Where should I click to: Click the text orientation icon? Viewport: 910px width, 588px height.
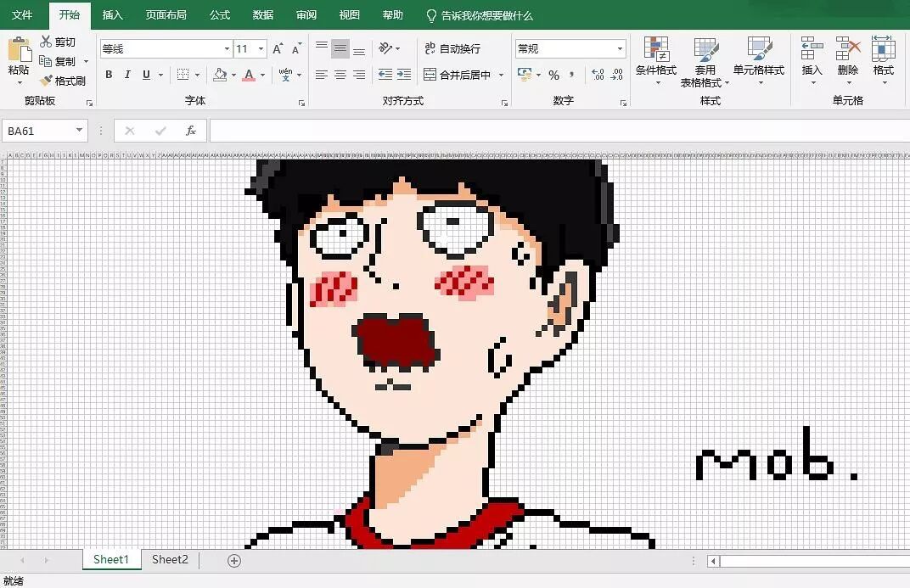pyautogui.click(x=385, y=48)
